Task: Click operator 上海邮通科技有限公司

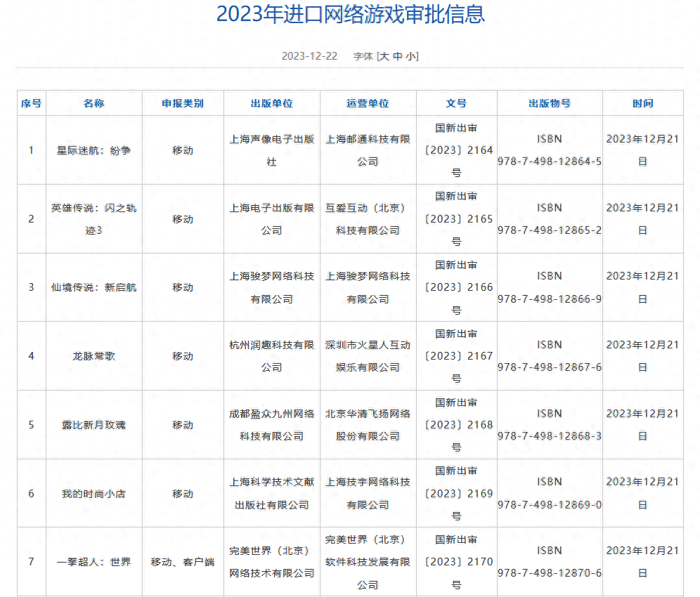Action: (x=368, y=150)
